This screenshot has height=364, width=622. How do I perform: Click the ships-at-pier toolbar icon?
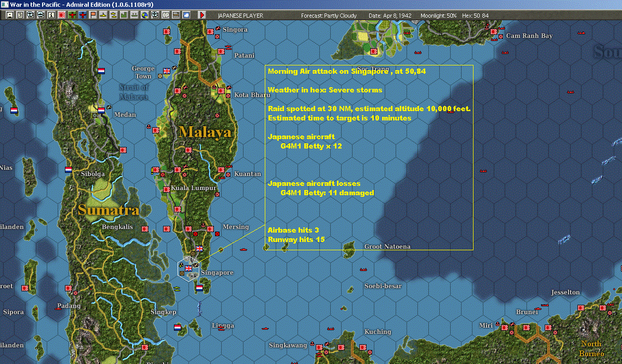click(134, 15)
